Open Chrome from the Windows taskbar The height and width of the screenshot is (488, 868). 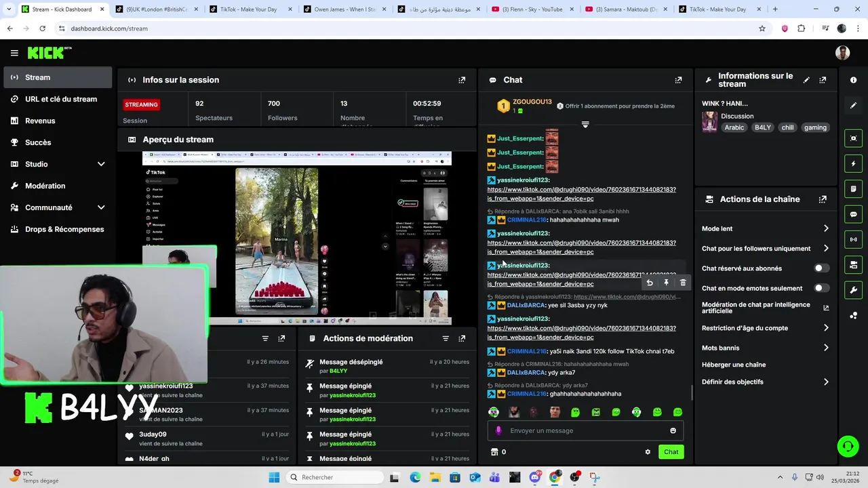coord(555,477)
